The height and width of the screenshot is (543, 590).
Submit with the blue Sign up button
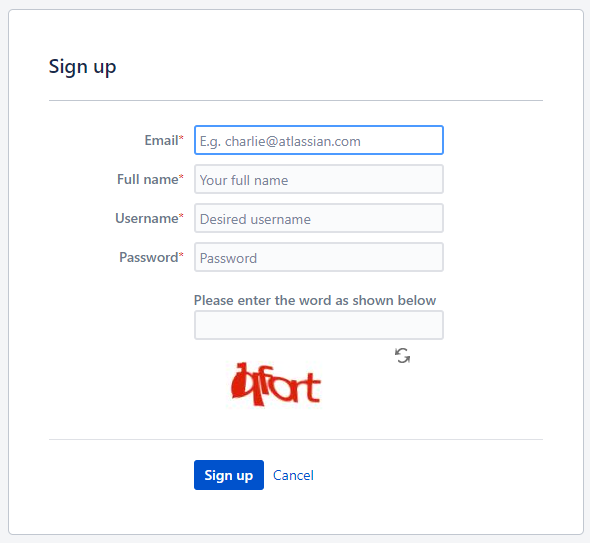229,475
